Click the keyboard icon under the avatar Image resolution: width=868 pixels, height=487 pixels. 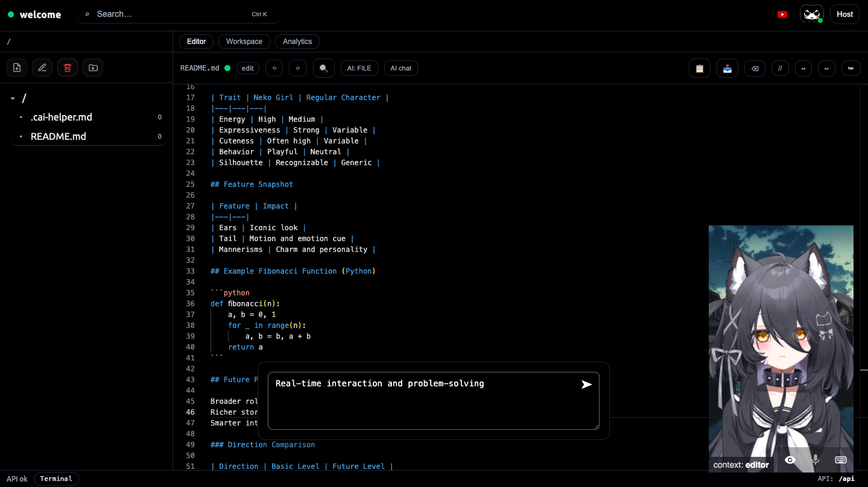pyautogui.click(x=841, y=460)
